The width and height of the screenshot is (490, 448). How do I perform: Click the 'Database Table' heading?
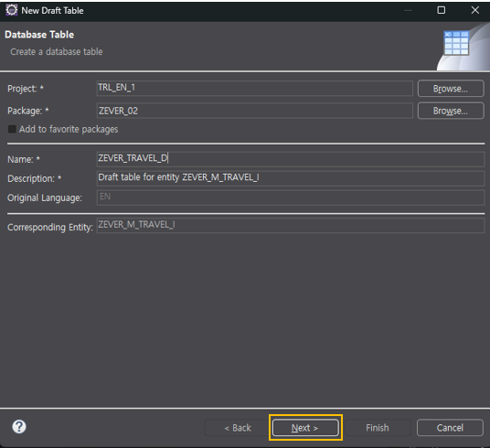tap(39, 35)
